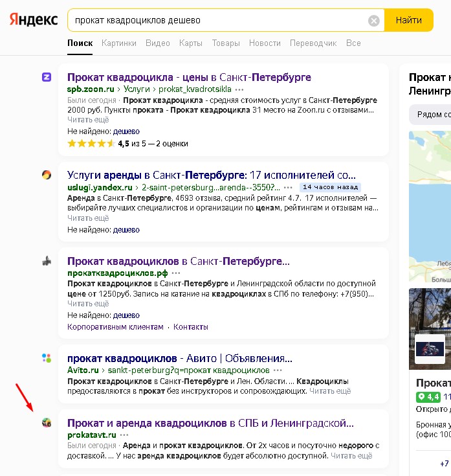Click the 4,5 star rating stars
Viewport: 451px width, 476px height.
point(91,143)
